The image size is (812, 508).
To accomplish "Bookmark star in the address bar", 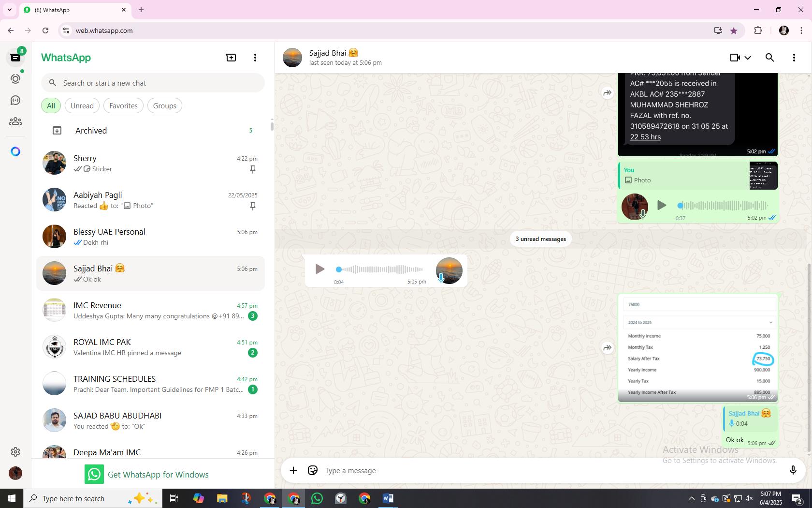I will tap(734, 30).
